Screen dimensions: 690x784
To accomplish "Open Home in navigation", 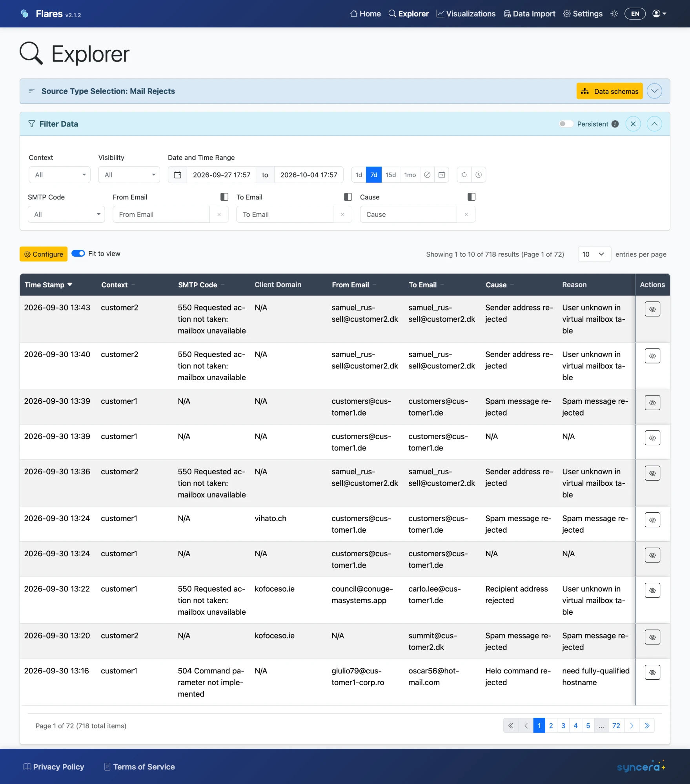I will tap(366, 14).
